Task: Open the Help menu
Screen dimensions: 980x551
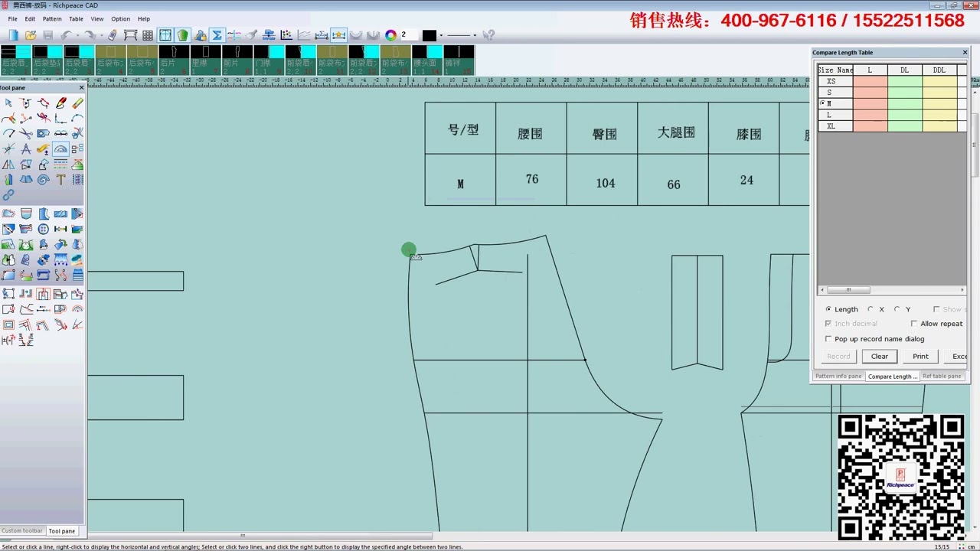Action: [144, 18]
